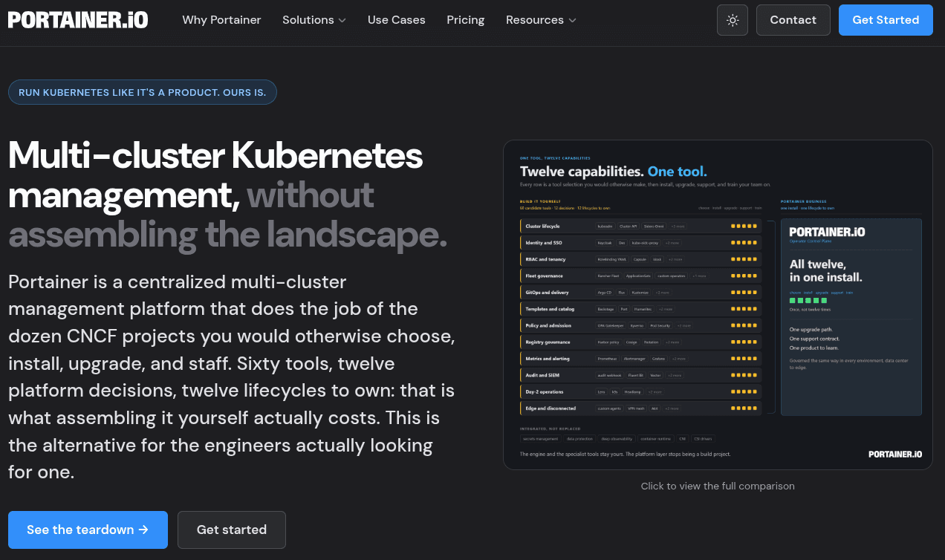Click the outlined Get started button below the description
945x560 pixels.
tap(232, 530)
